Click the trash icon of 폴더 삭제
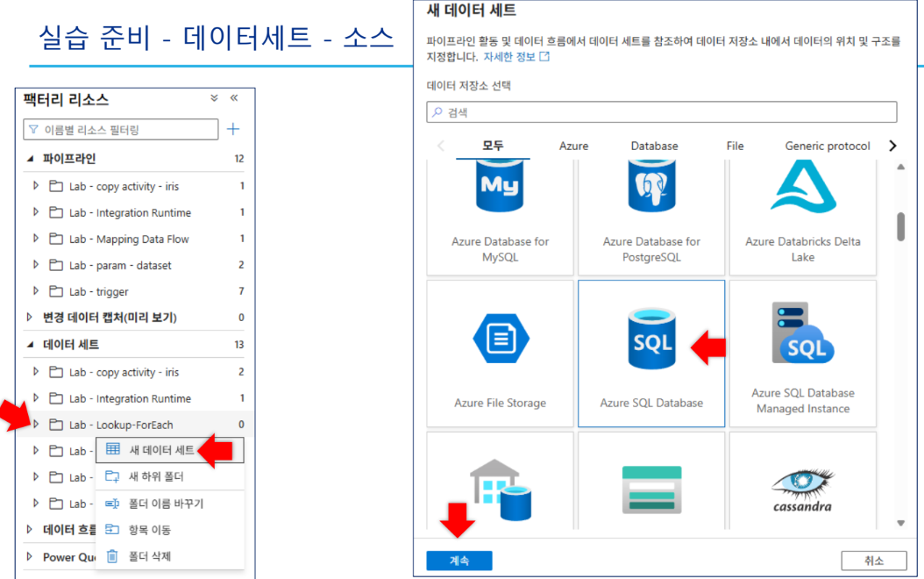The width and height of the screenshot is (924, 579). [x=112, y=556]
